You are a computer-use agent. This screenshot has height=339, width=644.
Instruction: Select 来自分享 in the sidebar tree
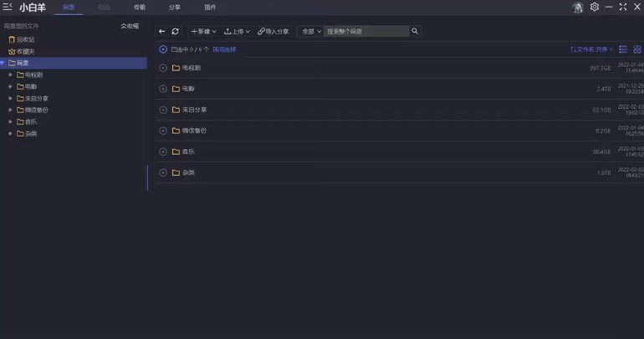tap(37, 99)
